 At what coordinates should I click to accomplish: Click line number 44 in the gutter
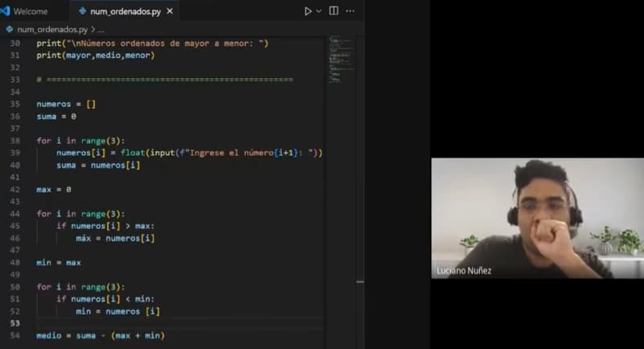(x=14, y=214)
